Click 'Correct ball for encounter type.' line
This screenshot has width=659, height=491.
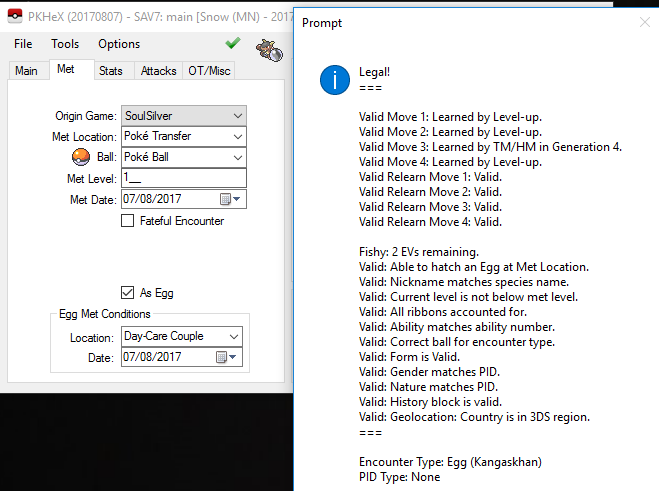[x=457, y=342]
